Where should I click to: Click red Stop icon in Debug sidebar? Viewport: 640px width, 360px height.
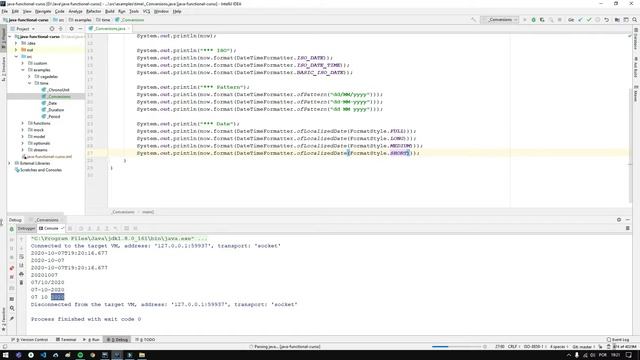(x=11, y=268)
